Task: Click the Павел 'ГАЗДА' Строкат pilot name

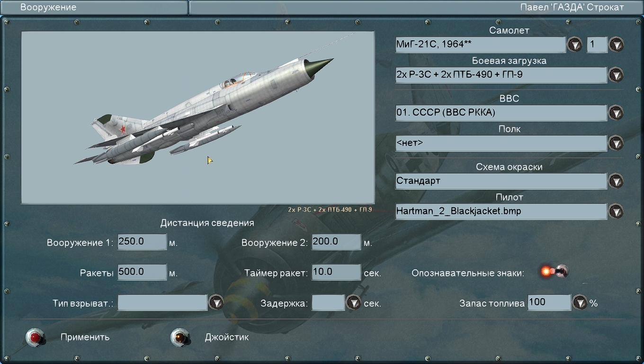Action: [572, 7]
